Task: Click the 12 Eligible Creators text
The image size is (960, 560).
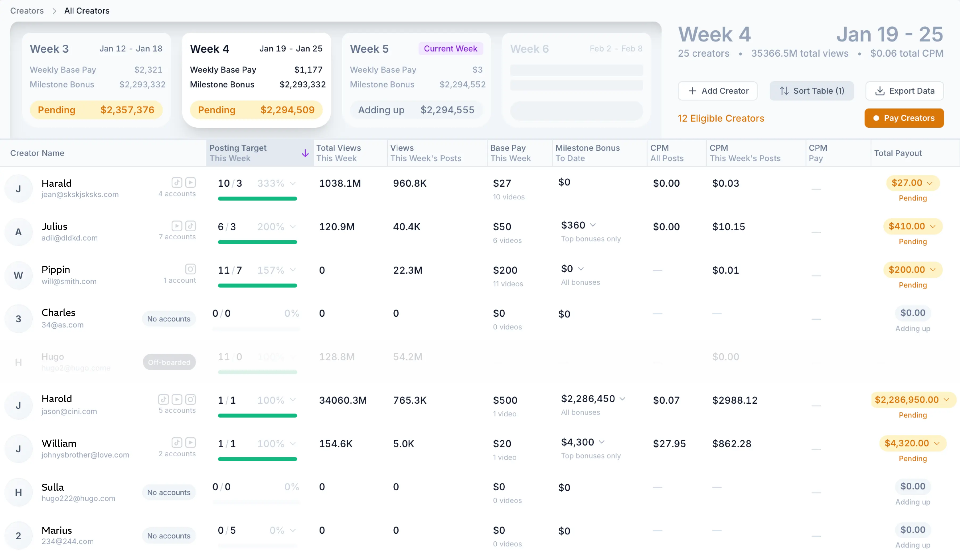Action: (x=721, y=118)
